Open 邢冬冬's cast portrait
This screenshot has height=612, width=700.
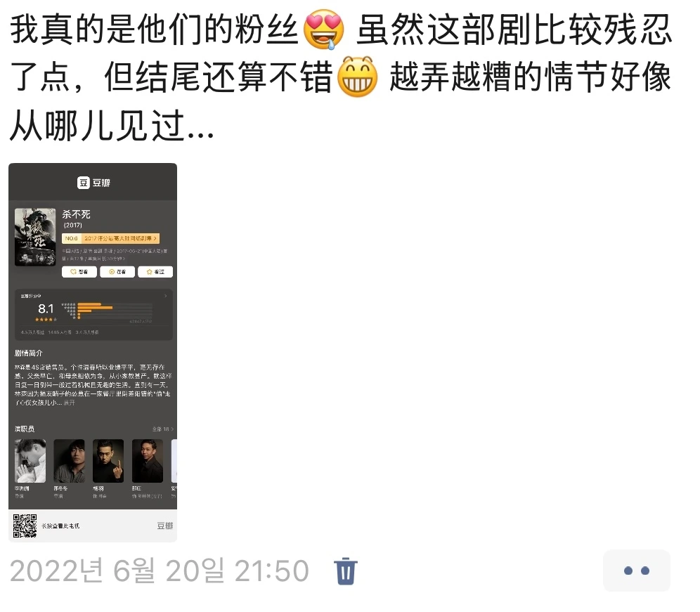(x=69, y=461)
